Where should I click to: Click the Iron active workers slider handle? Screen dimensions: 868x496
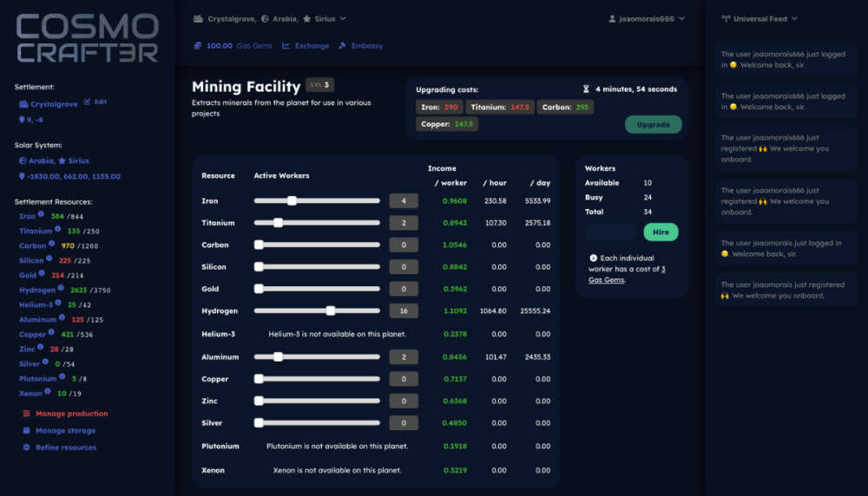(x=292, y=201)
